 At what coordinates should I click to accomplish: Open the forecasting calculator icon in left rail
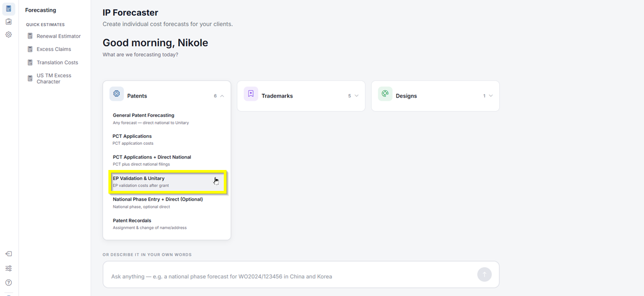(x=9, y=9)
